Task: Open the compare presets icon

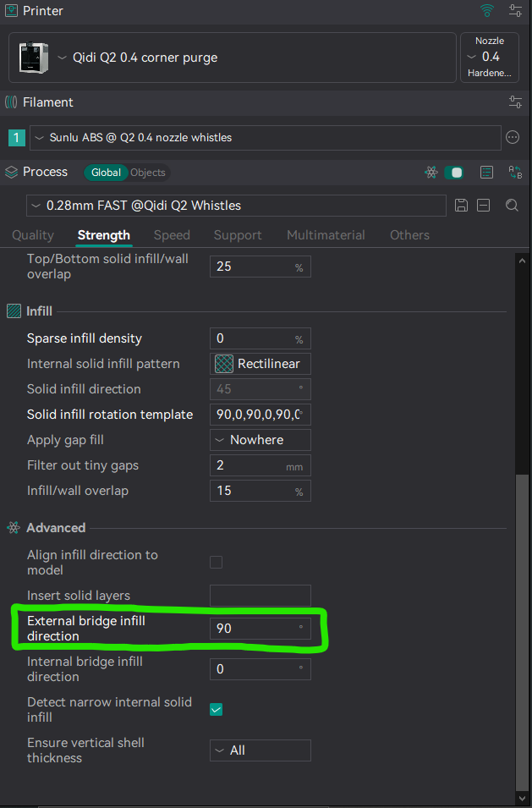Action: [x=515, y=172]
